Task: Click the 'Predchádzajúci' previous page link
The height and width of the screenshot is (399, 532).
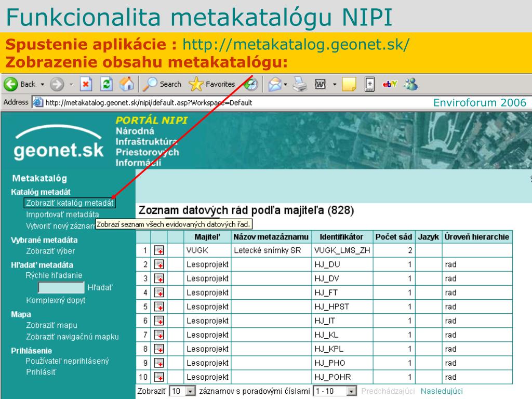Action: (x=388, y=391)
